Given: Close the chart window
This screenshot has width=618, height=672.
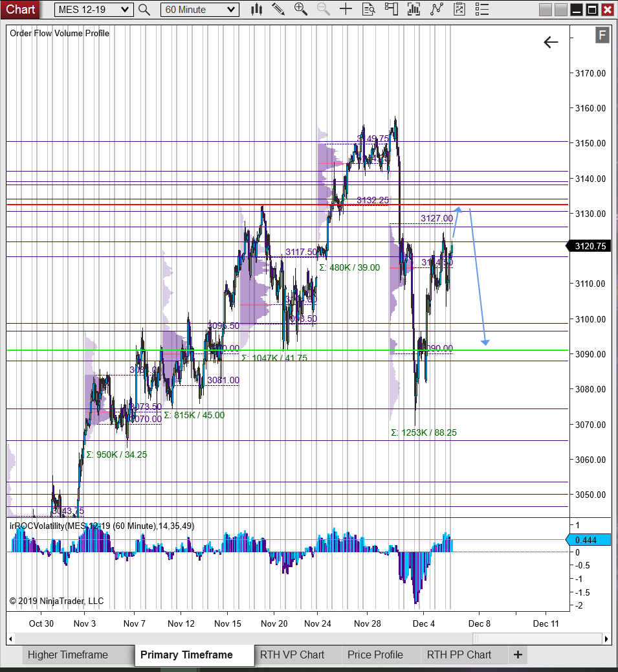Looking at the screenshot, I should (607, 10).
